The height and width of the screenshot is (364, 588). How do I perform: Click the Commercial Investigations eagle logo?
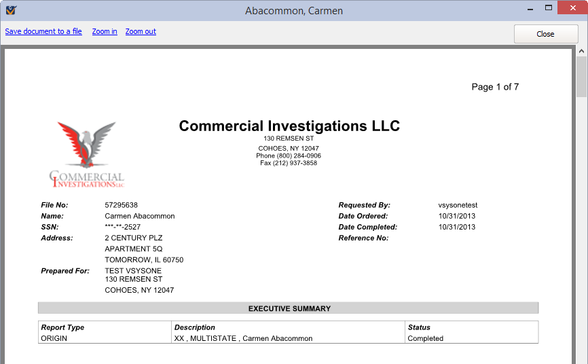[87, 155]
